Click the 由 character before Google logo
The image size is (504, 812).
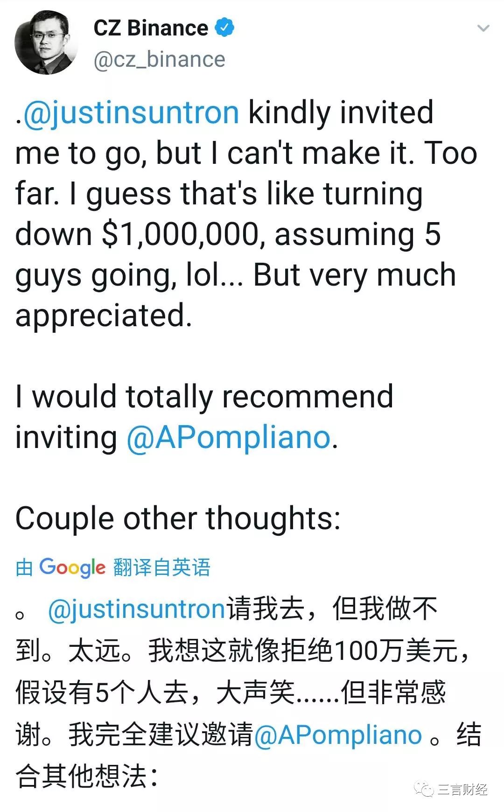click(x=24, y=567)
